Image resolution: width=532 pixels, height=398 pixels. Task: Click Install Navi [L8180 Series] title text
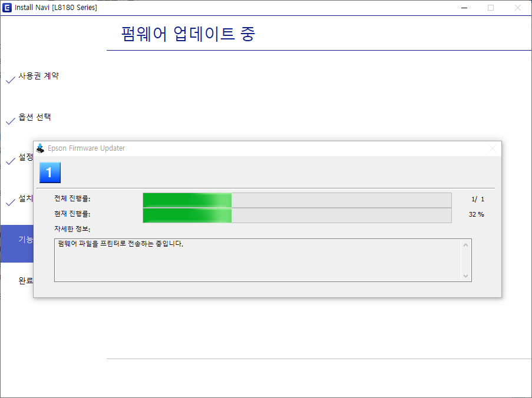(x=56, y=8)
